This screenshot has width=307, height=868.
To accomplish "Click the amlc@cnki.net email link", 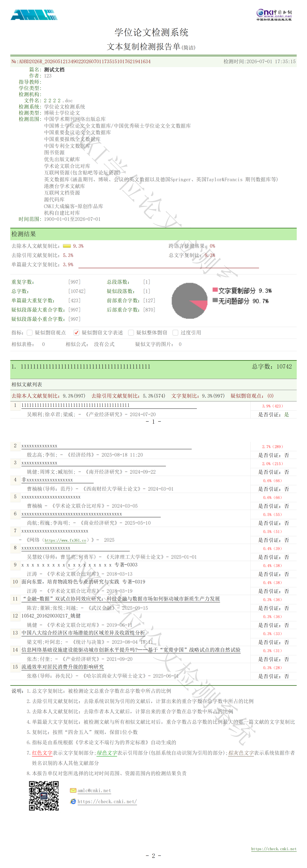I will coord(94,790).
